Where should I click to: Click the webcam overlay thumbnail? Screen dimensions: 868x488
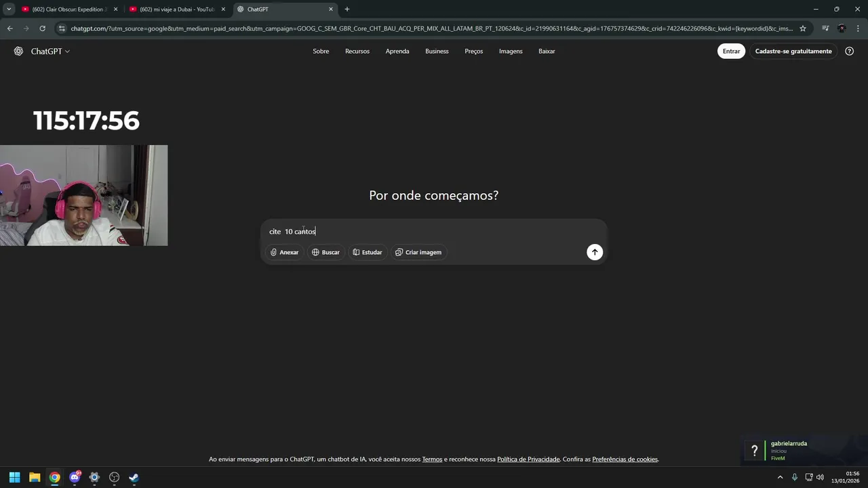(83, 195)
